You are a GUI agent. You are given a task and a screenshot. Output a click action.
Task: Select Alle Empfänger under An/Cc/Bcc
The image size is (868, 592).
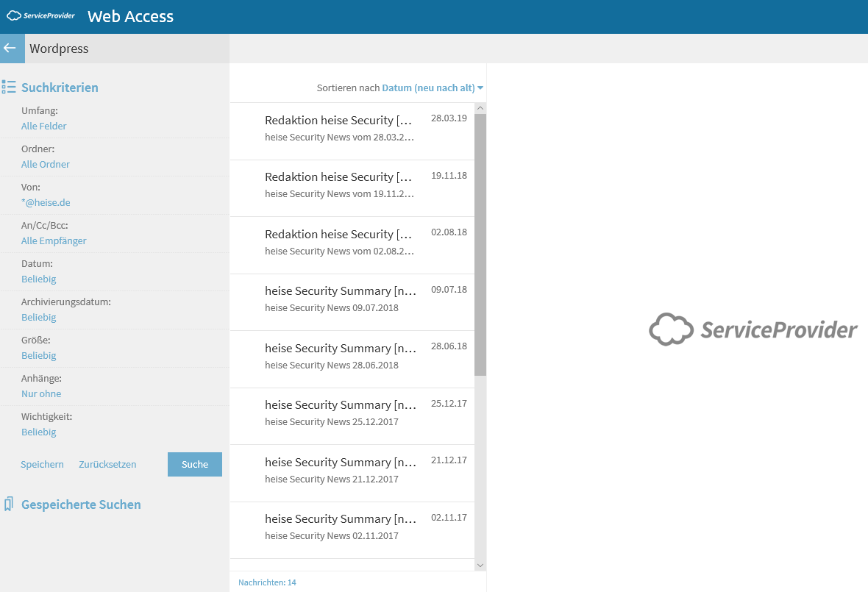54,241
